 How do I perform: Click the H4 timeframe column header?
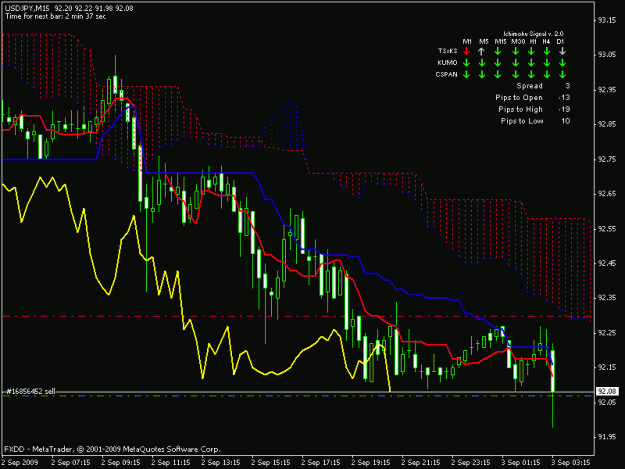point(546,41)
